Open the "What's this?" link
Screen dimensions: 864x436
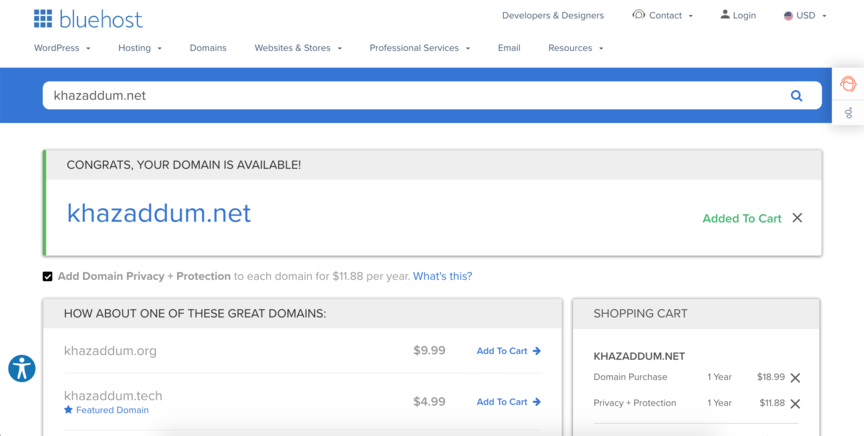(442, 276)
